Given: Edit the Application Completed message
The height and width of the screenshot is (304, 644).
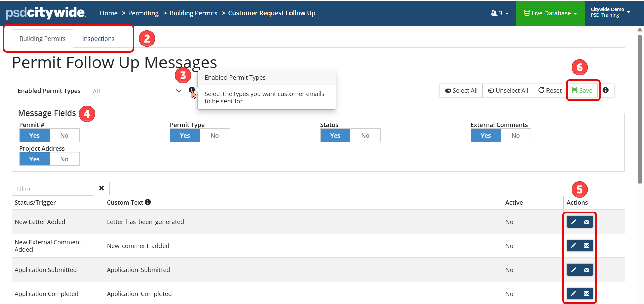Looking at the screenshot, I should coord(573,294).
